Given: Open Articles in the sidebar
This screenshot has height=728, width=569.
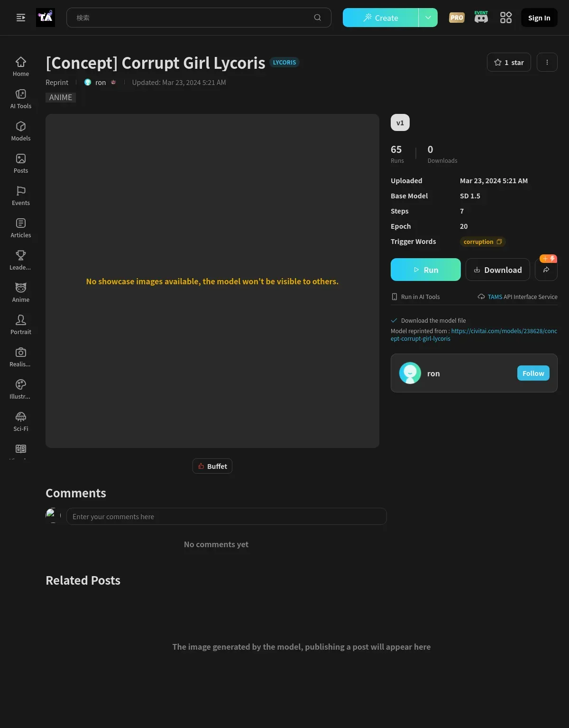Looking at the screenshot, I should [x=21, y=228].
